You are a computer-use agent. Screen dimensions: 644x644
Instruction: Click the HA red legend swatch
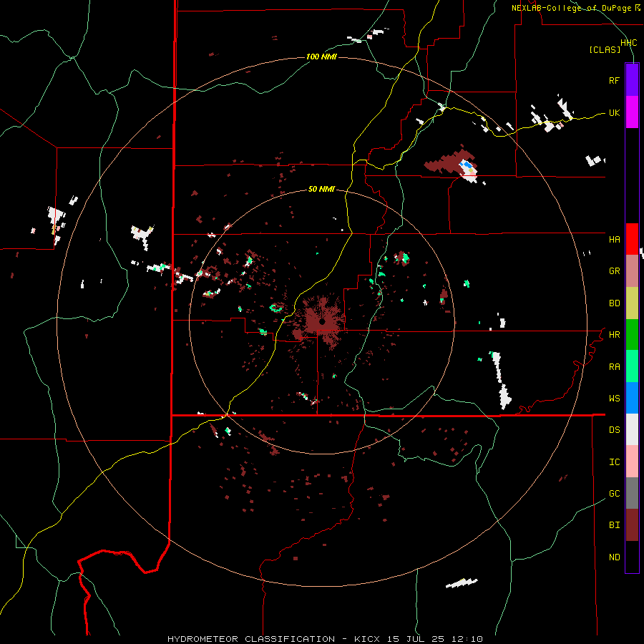tap(632, 239)
